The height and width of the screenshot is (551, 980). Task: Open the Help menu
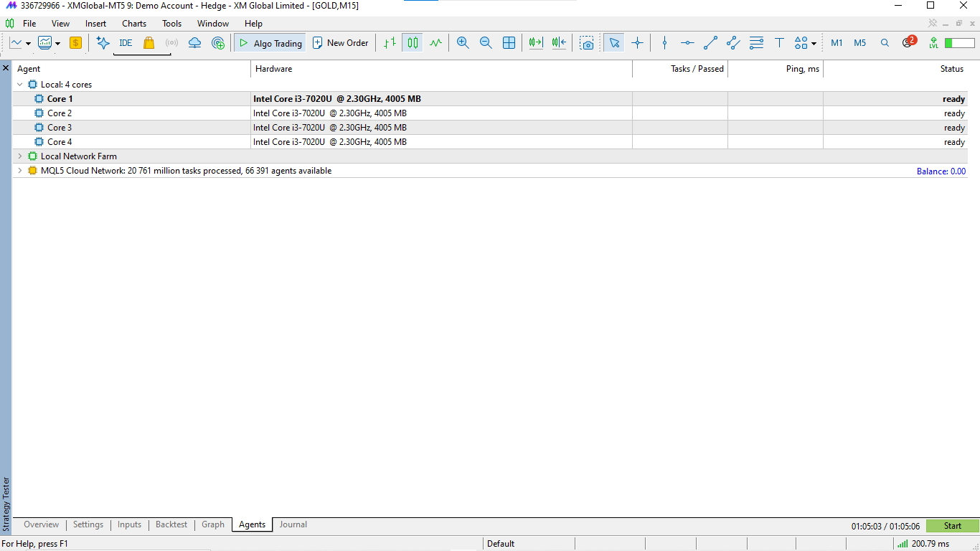click(253, 24)
